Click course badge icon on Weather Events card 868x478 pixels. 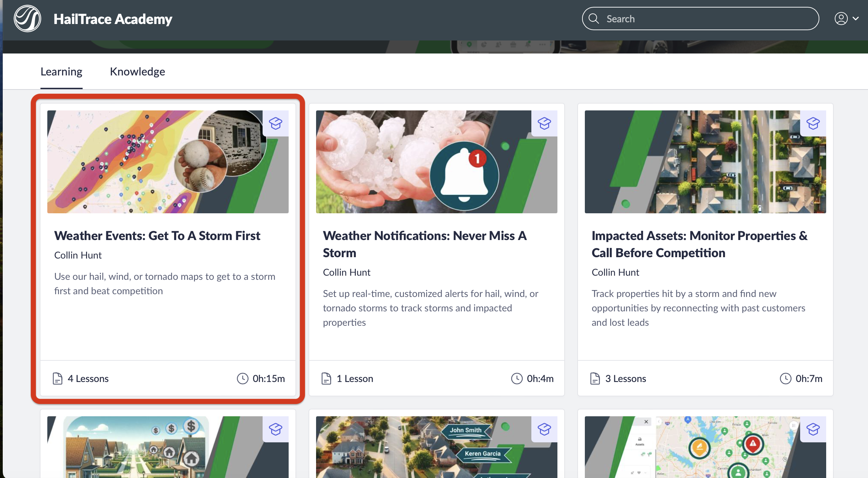[276, 123]
